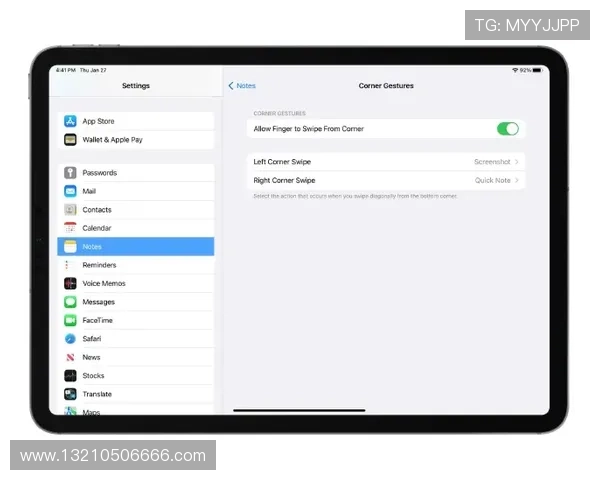Tap the FaceTime camera icon

coord(70,320)
